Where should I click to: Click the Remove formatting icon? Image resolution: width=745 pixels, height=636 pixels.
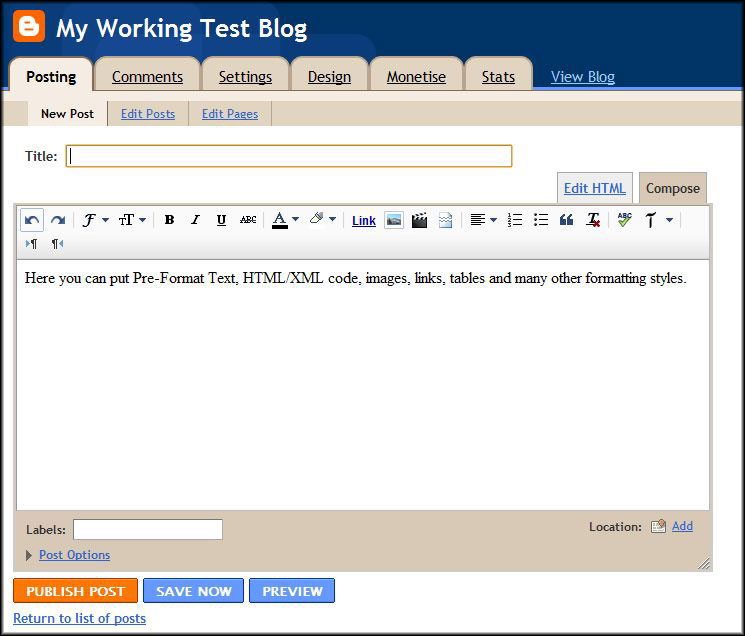coord(593,220)
